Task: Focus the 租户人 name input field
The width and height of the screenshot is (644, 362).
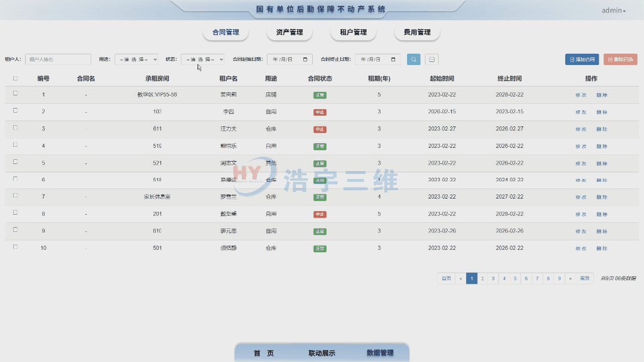Action: 58,60
